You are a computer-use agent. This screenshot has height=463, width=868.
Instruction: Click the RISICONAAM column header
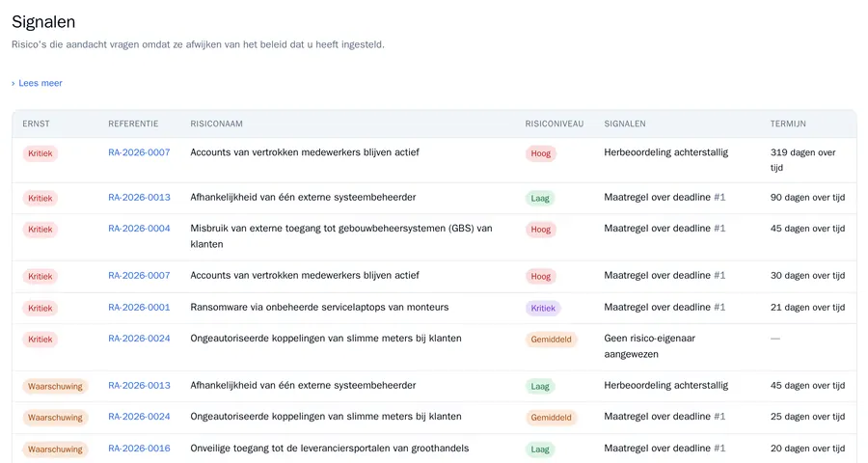coord(216,123)
